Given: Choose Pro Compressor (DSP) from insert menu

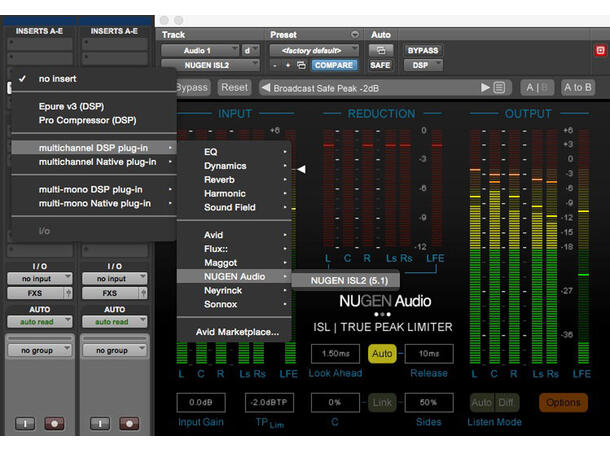Looking at the screenshot, I should (x=93, y=120).
